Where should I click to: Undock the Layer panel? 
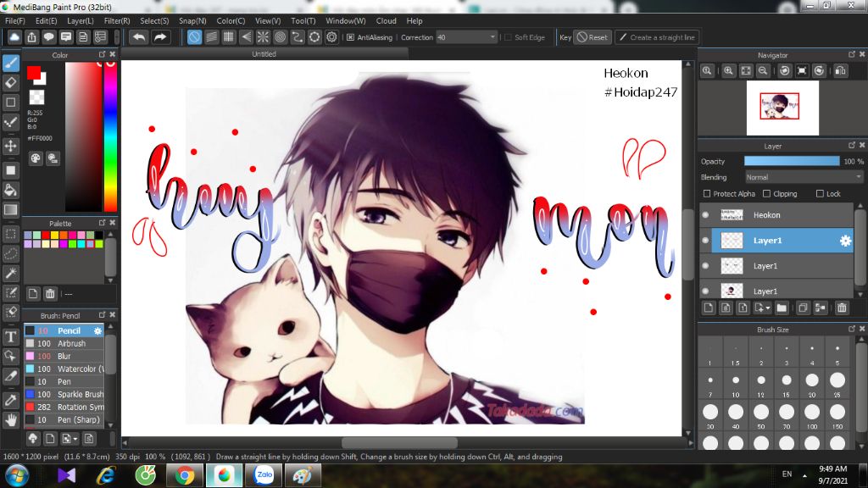click(851, 145)
